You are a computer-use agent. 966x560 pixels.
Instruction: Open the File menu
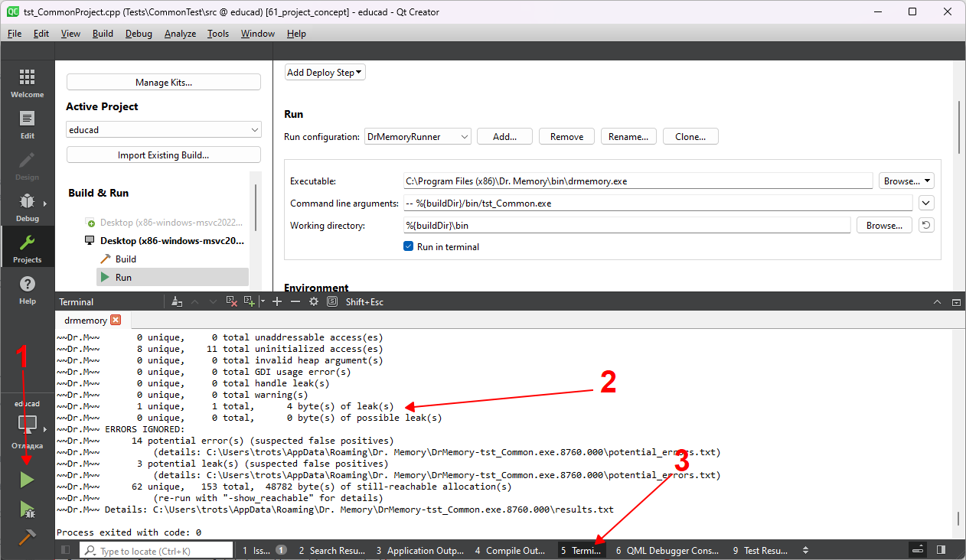click(x=15, y=34)
